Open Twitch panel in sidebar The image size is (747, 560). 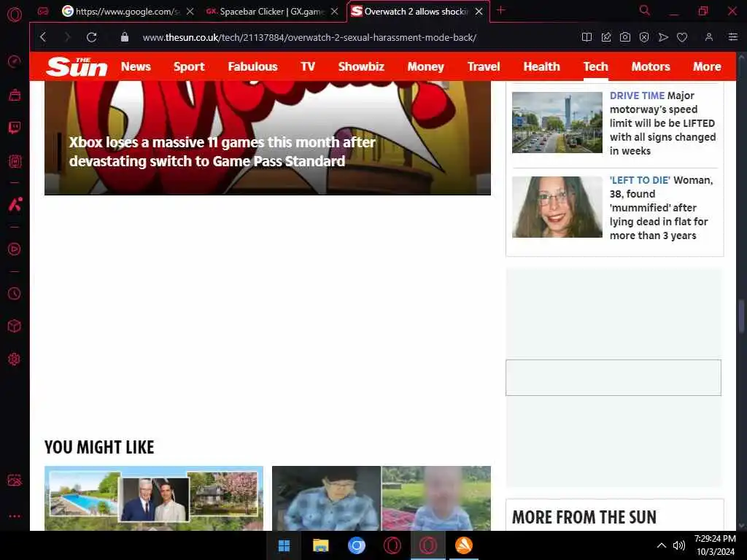point(15,128)
